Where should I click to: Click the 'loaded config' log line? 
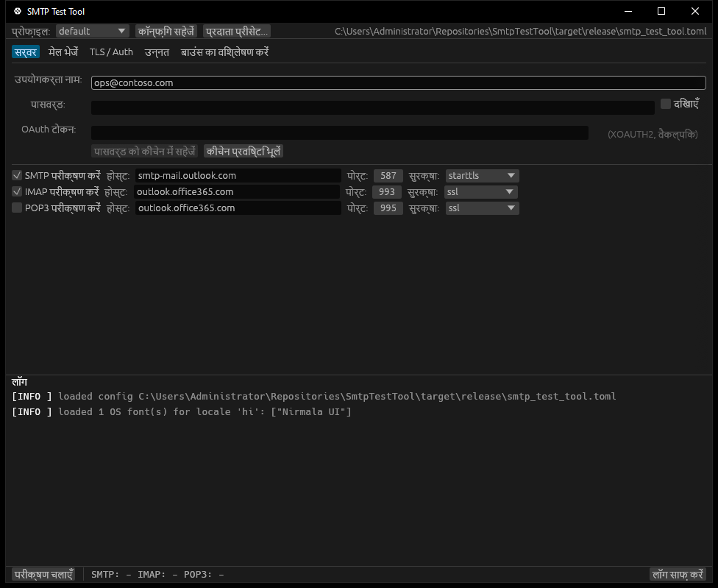pyautogui.click(x=314, y=396)
